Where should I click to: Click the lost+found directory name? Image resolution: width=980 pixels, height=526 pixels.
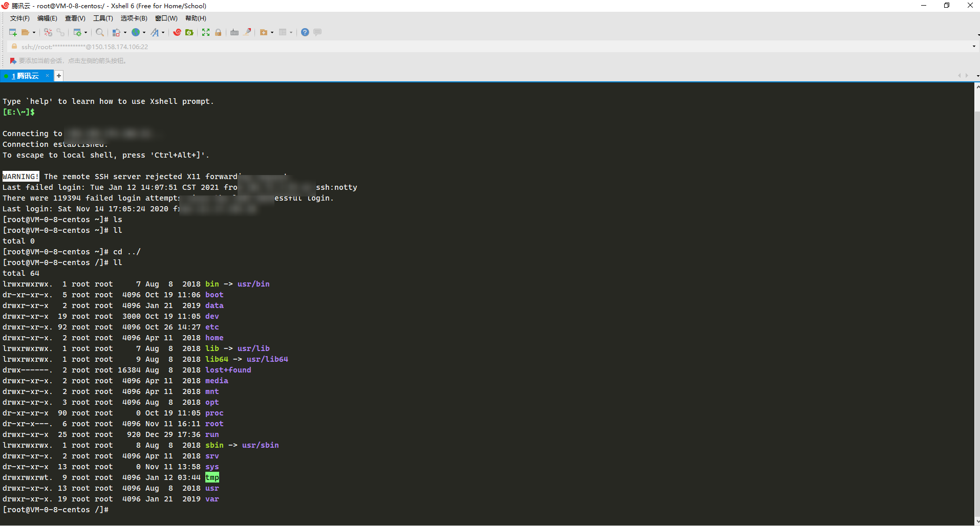click(x=228, y=370)
